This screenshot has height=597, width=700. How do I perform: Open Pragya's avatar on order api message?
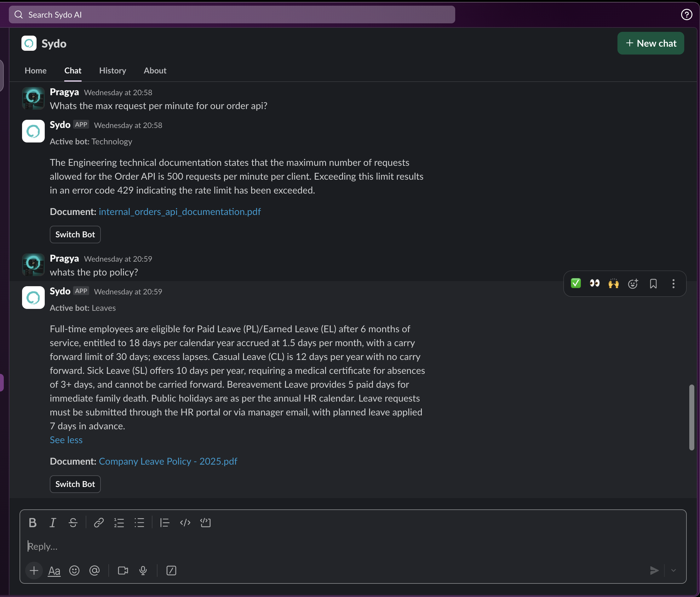(x=33, y=98)
